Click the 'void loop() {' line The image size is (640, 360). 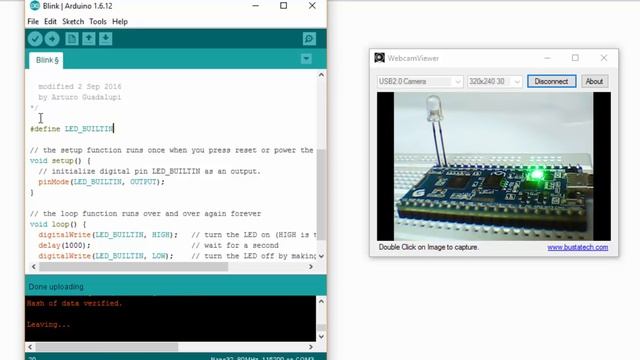pos(58,224)
